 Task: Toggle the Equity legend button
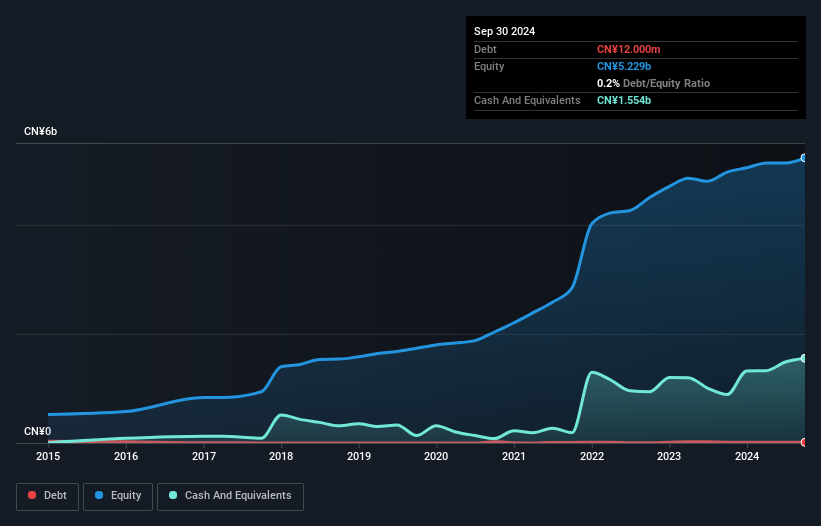118,496
